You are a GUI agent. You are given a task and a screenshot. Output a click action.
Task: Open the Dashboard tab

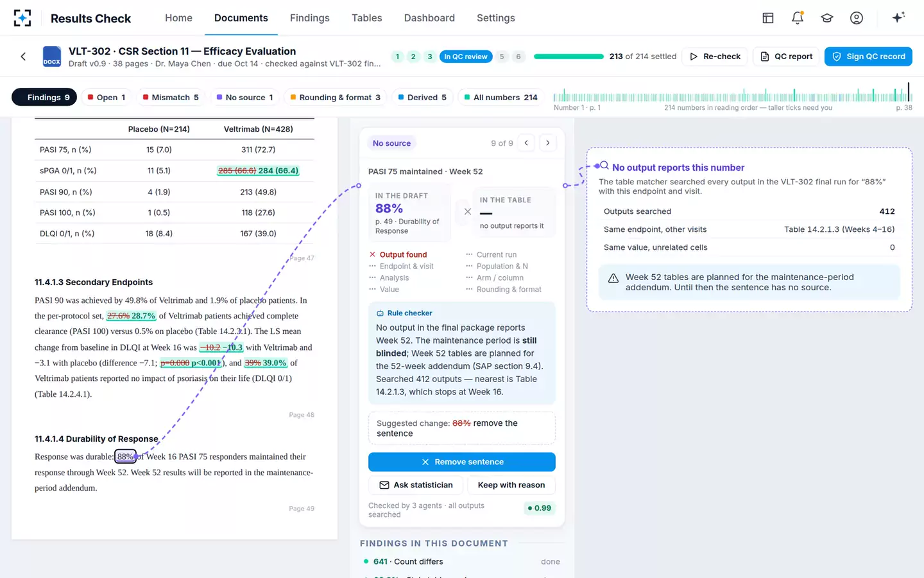429,18
